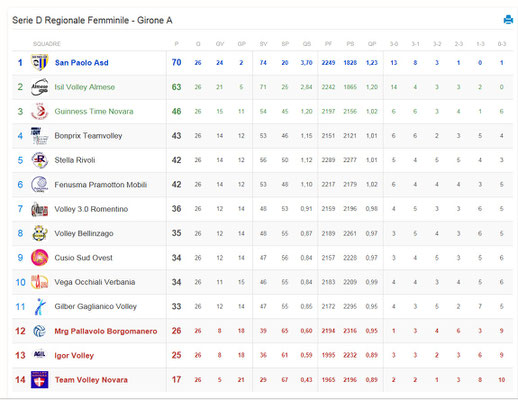518x400 pixels.
Task: Click Igor Volley's 1995 points scored
Action: pyautogui.click(x=328, y=355)
